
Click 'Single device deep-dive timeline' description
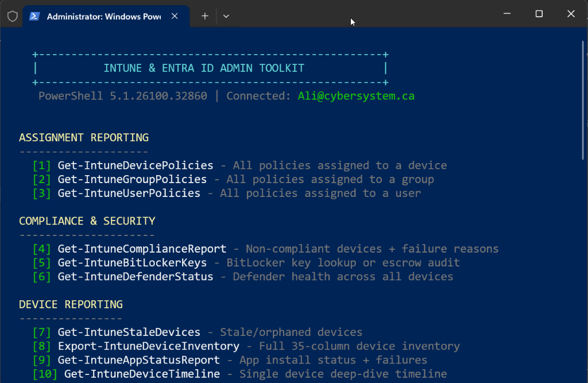343,374
